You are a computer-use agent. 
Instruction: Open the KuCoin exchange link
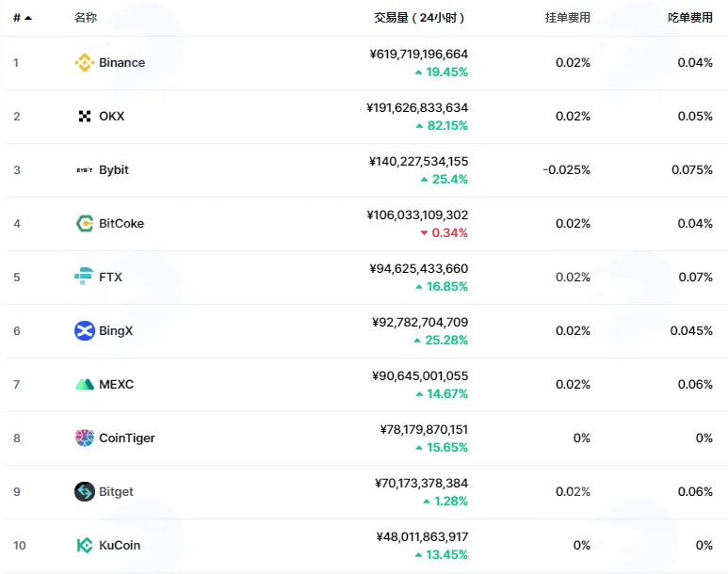click(120, 545)
